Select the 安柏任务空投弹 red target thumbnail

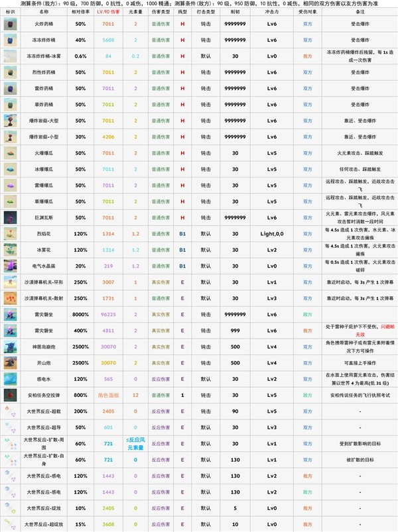coord(10,396)
